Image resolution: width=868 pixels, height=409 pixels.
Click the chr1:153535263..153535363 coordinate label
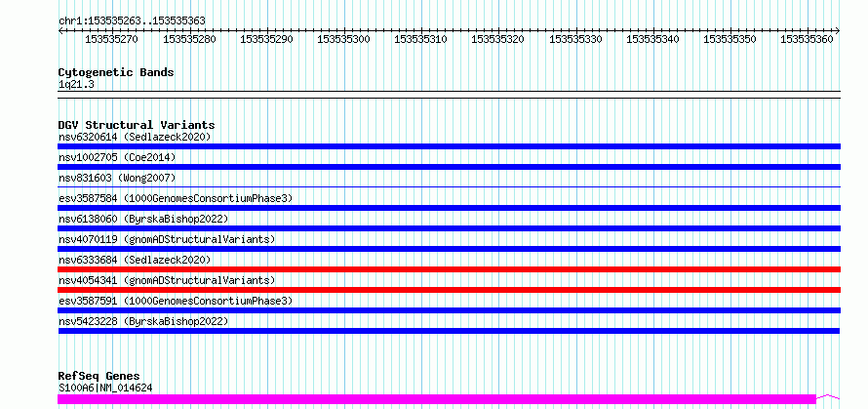coord(132,20)
